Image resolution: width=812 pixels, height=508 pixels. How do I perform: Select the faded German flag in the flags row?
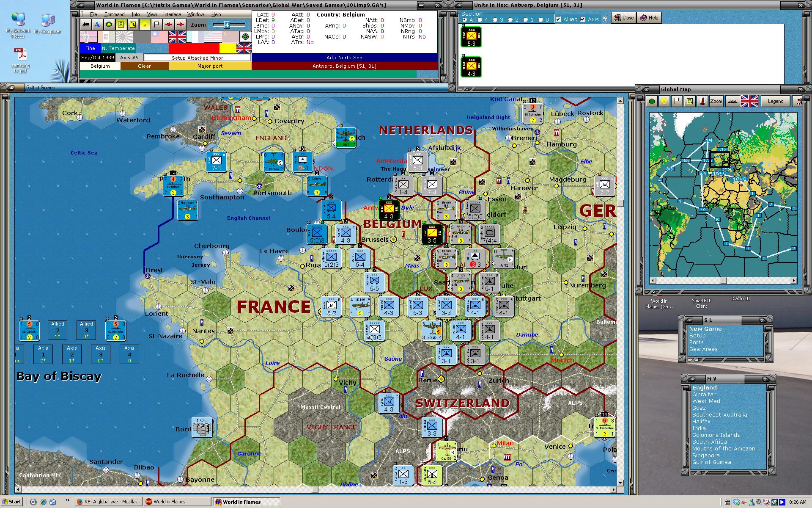88,37
